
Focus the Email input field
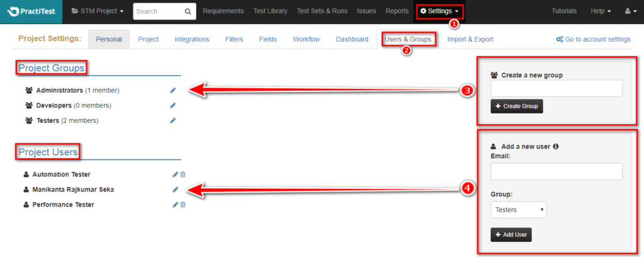[x=557, y=171]
